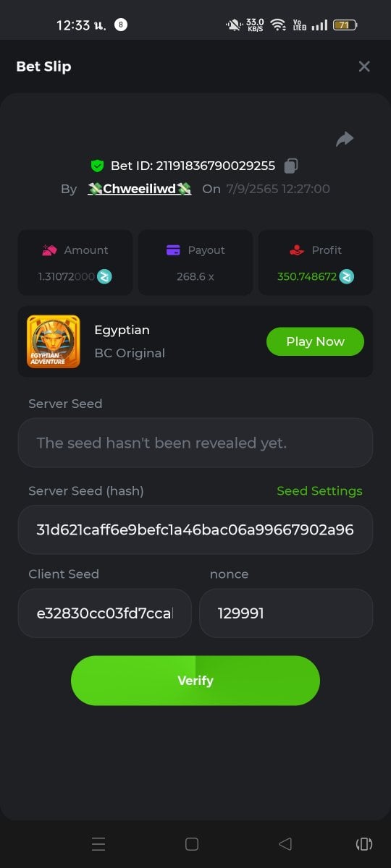Click the Play Now button
The height and width of the screenshot is (868, 391).
coord(315,341)
